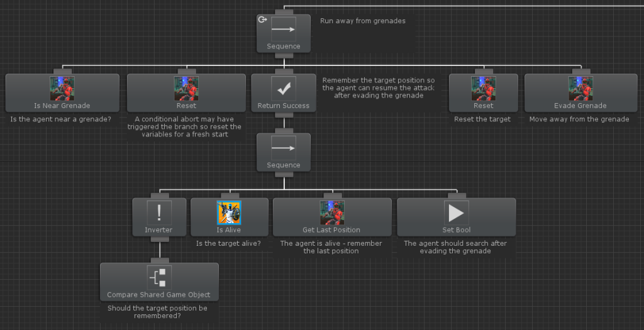
Task: Select the top Sequence node arrow icon
Action: click(284, 29)
